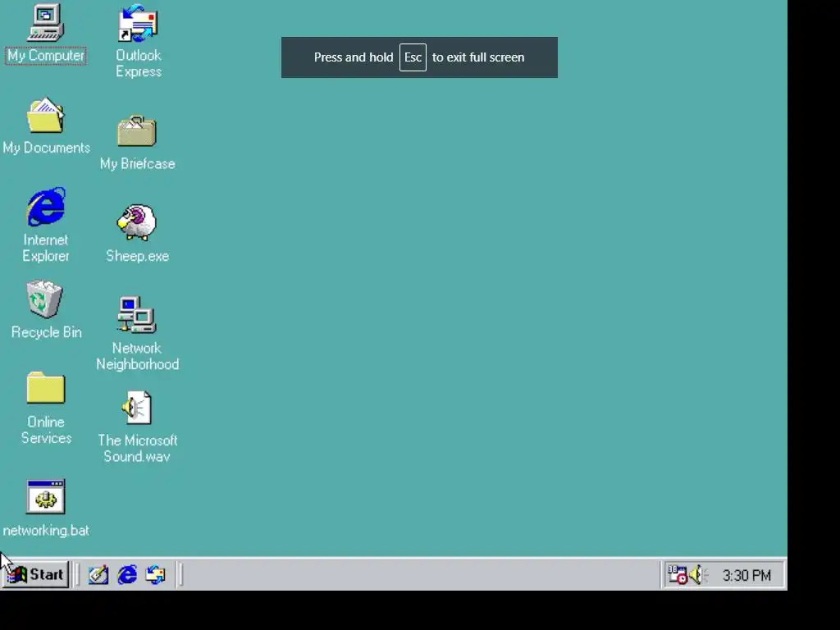The height and width of the screenshot is (630, 840).
Task: Open the Start menu
Action: click(36, 574)
